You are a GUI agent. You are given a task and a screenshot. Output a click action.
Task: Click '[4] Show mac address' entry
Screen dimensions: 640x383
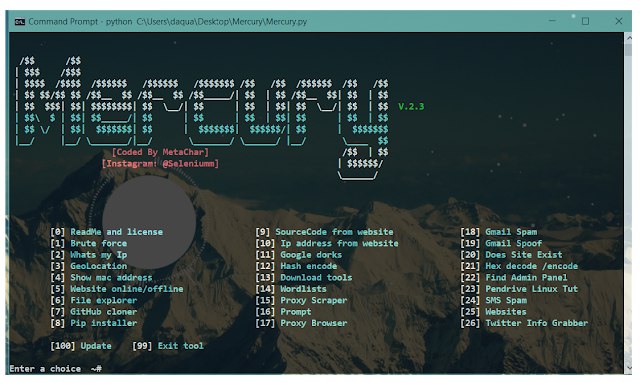(x=101, y=278)
